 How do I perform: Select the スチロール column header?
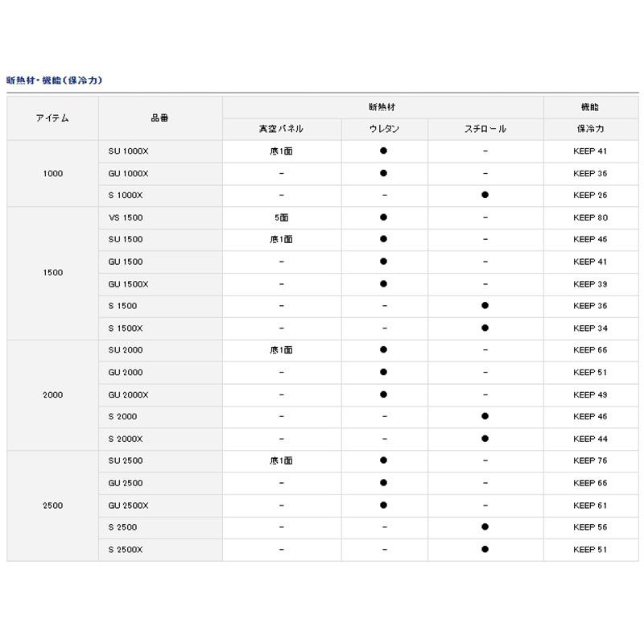click(485, 129)
